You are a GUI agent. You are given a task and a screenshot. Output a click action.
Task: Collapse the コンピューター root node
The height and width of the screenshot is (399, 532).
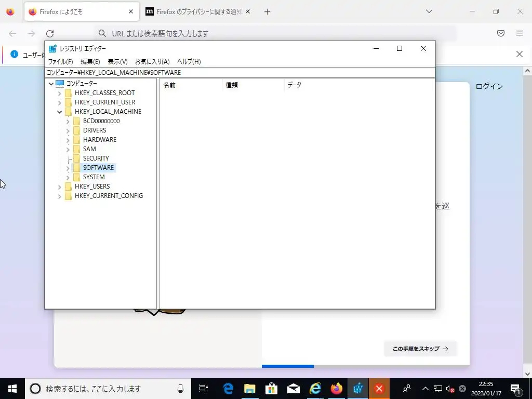coord(51,84)
